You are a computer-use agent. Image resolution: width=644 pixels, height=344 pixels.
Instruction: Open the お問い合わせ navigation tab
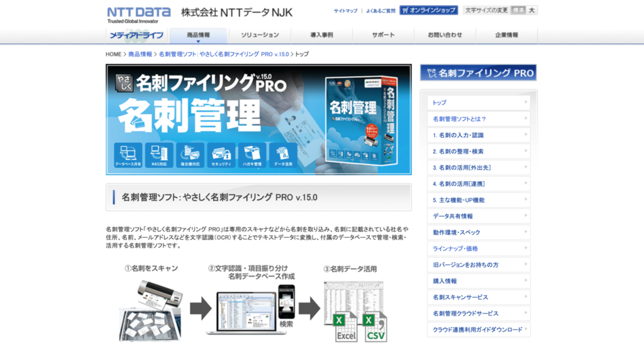[445, 35]
